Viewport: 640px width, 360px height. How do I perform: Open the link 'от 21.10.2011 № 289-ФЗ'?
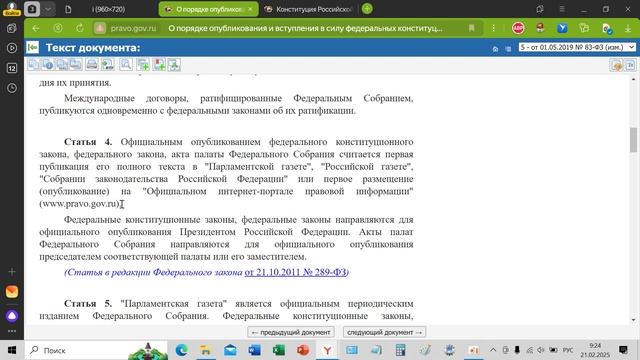click(296, 272)
